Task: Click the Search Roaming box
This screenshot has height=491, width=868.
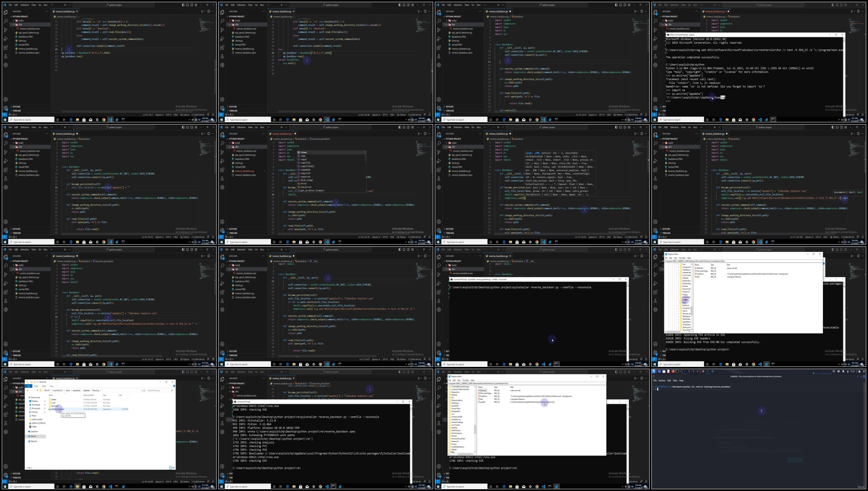Action: pos(160,390)
